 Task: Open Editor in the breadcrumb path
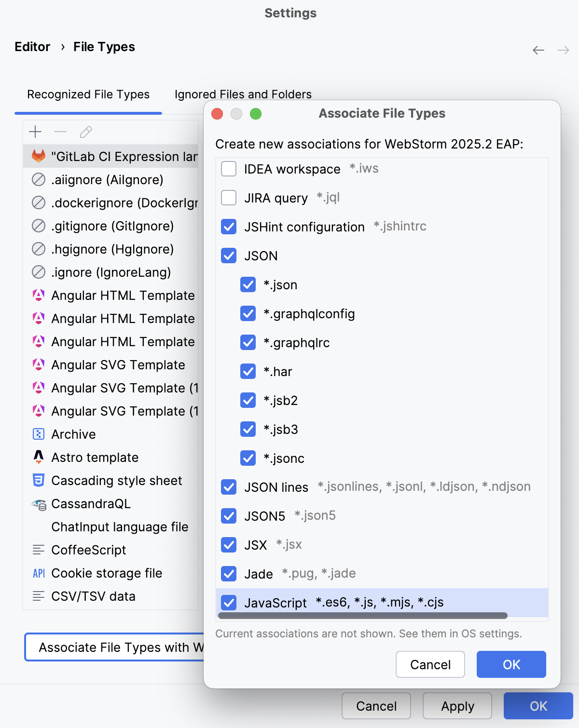coord(32,46)
